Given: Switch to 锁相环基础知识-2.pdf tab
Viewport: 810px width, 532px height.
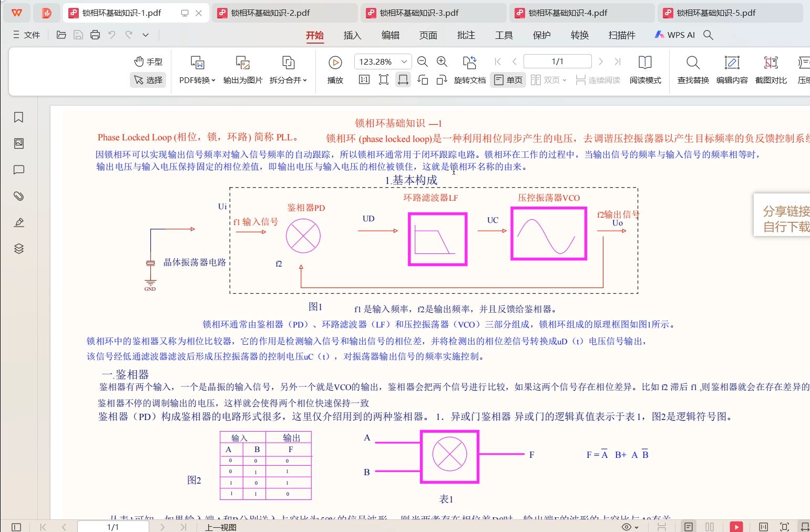Looking at the screenshot, I should [x=284, y=13].
